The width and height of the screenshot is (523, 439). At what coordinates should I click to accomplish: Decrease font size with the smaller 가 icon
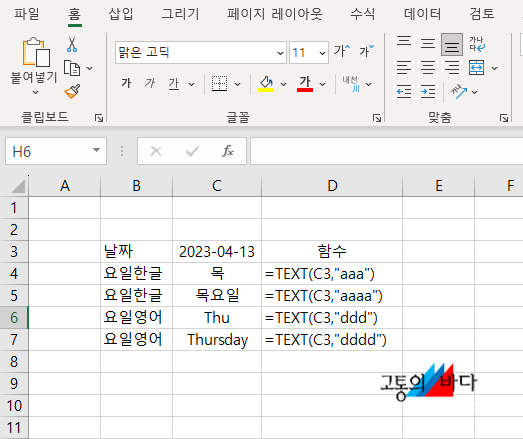pos(366,51)
